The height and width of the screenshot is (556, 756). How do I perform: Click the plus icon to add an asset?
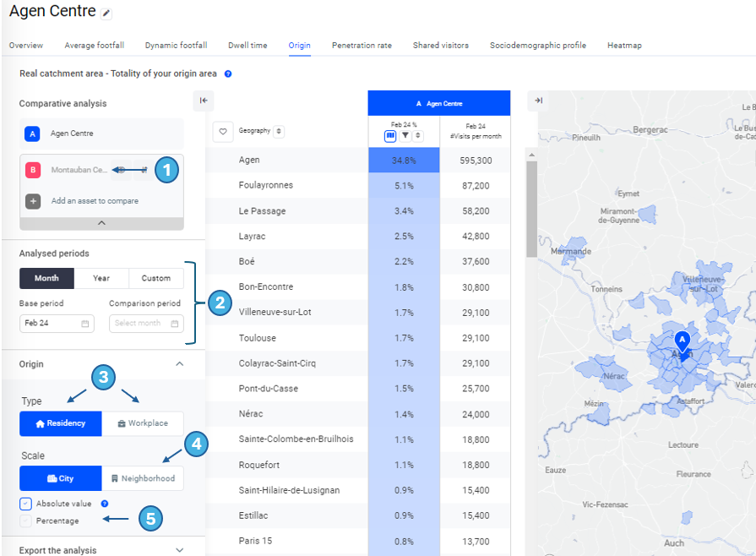click(x=33, y=201)
